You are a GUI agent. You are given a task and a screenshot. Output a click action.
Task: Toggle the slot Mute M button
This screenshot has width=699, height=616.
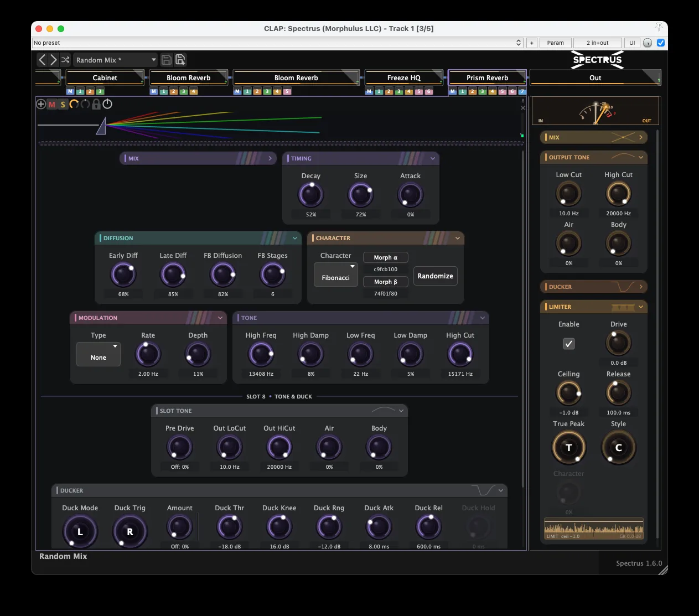(x=52, y=104)
